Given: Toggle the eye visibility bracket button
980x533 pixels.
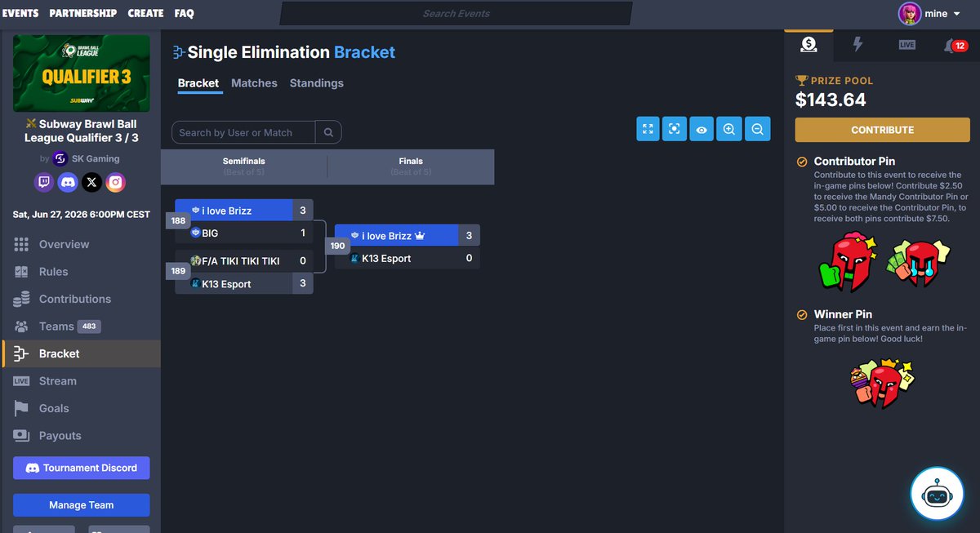Looking at the screenshot, I should (702, 129).
